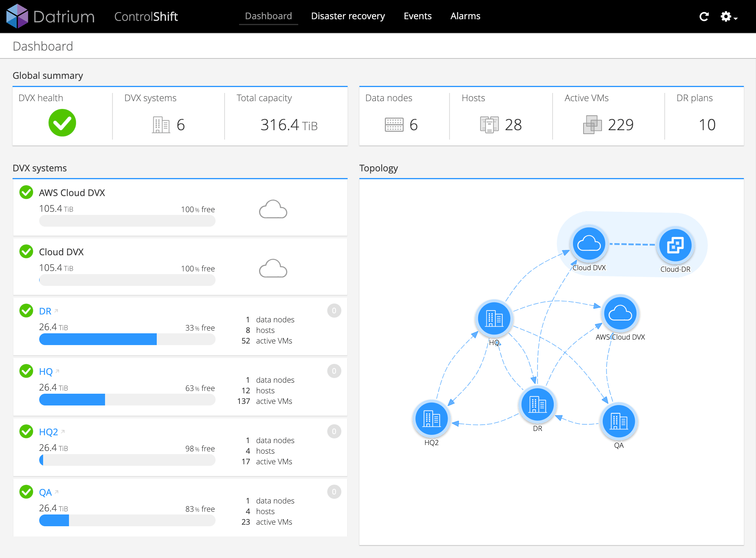Click the DR plans count 10
Screen dimensions: 756x558
coord(707,125)
